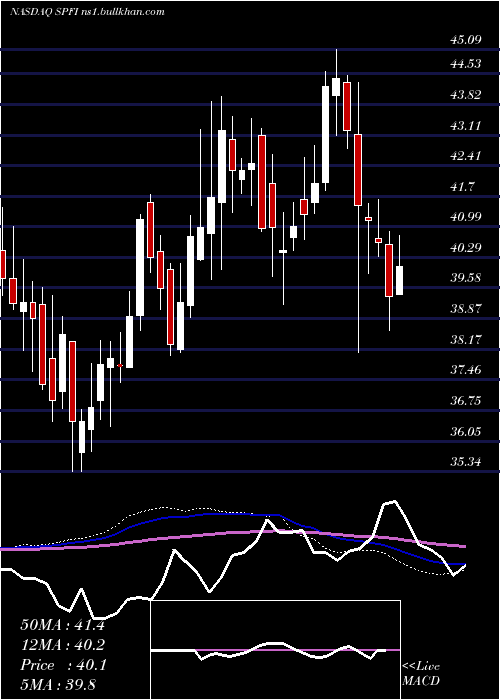
Task: Click the Price : 40.1 readout
Action: 62,665
